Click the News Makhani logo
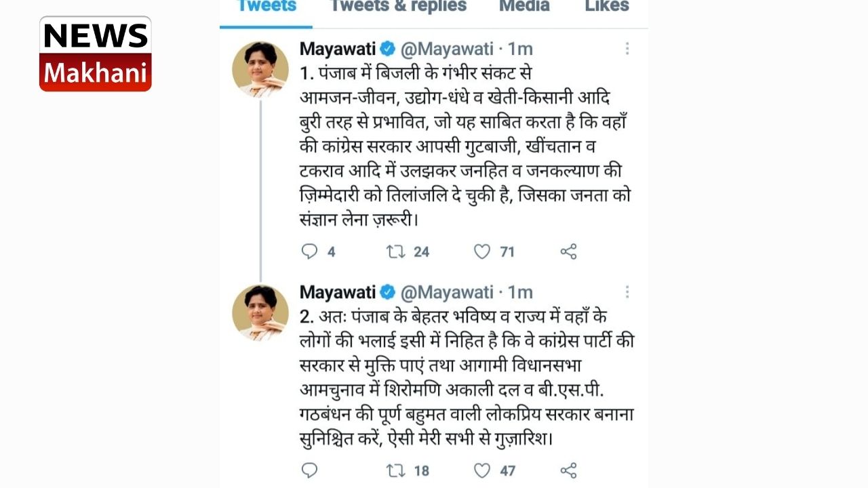This screenshot has height=488, width=868. (96, 54)
